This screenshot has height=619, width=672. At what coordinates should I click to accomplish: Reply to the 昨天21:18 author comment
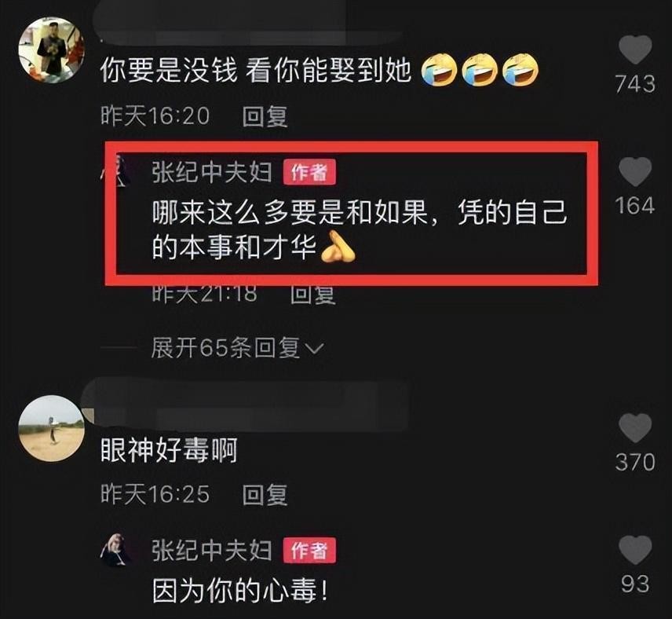[312, 294]
